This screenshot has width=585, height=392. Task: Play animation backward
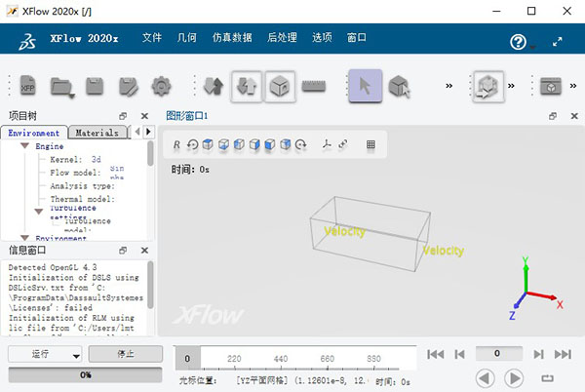pos(486,378)
